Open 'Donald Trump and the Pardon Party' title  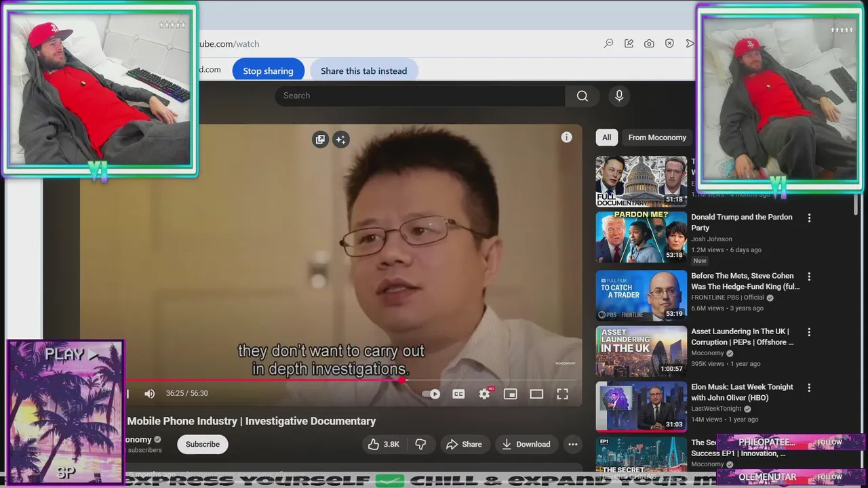742,222
